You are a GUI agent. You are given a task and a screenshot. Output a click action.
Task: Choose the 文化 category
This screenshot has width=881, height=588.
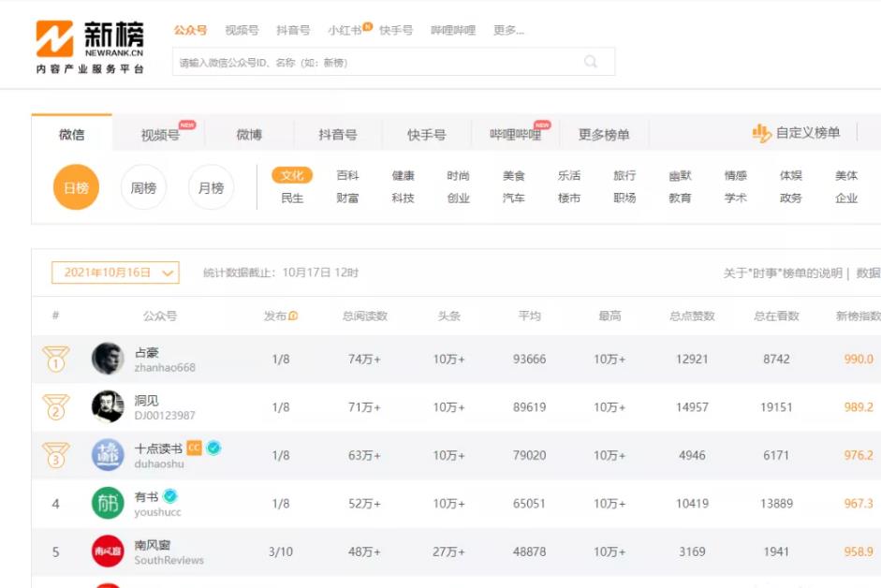coord(292,175)
